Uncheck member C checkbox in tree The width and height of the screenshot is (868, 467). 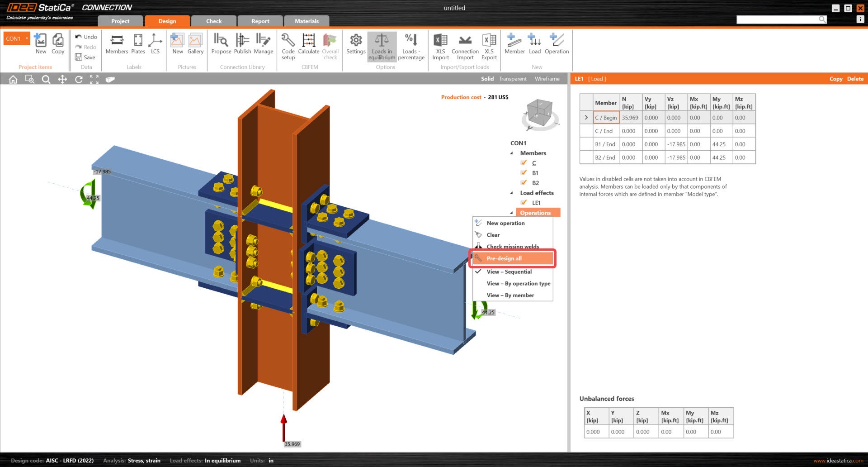(524, 163)
